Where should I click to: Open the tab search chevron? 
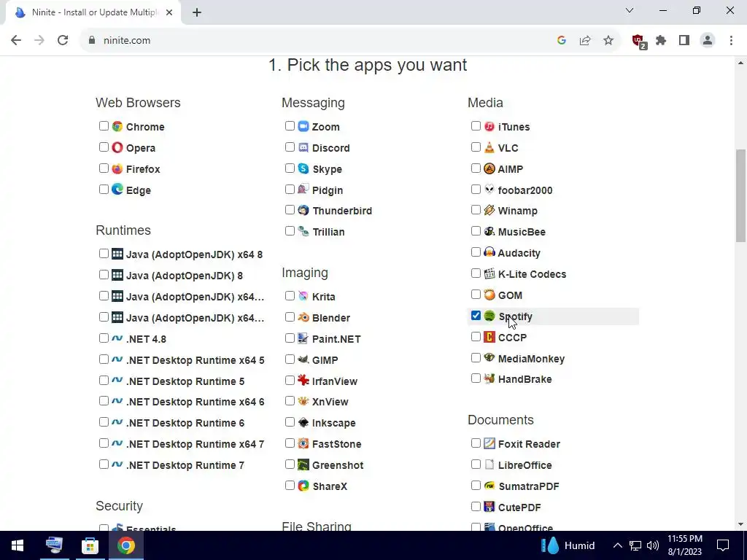(630, 10)
